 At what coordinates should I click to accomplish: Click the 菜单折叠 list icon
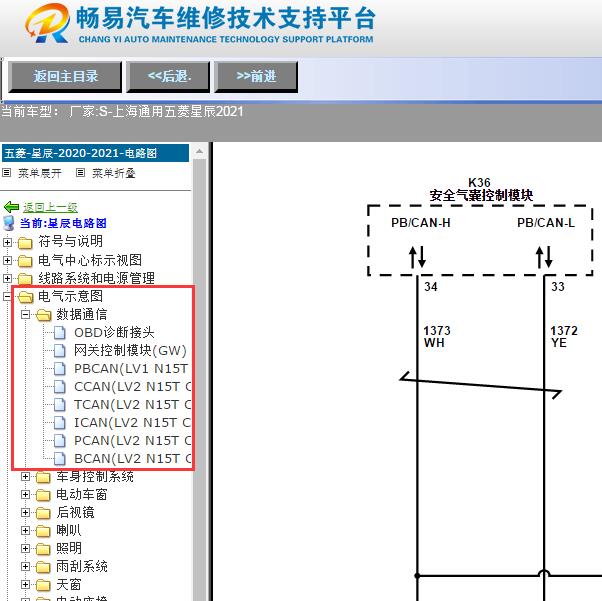80,173
